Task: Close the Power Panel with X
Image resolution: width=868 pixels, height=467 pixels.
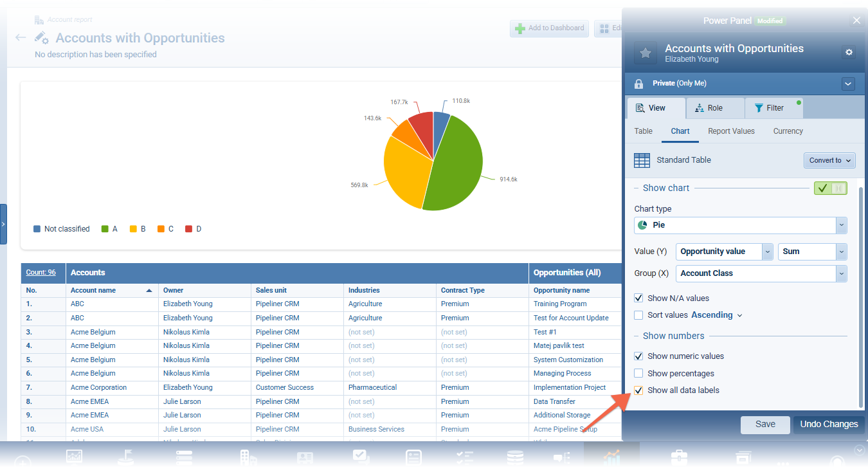Action: (856, 21)
